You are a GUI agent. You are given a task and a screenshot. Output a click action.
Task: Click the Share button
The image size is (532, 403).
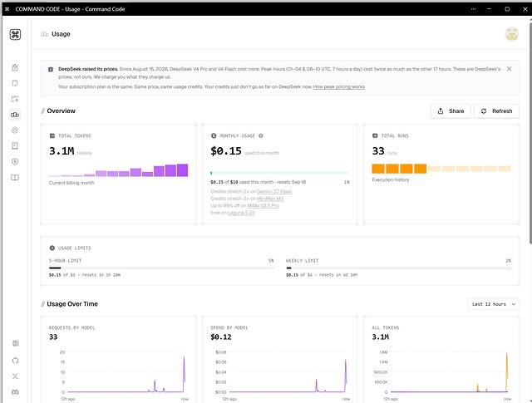(451, 111)
